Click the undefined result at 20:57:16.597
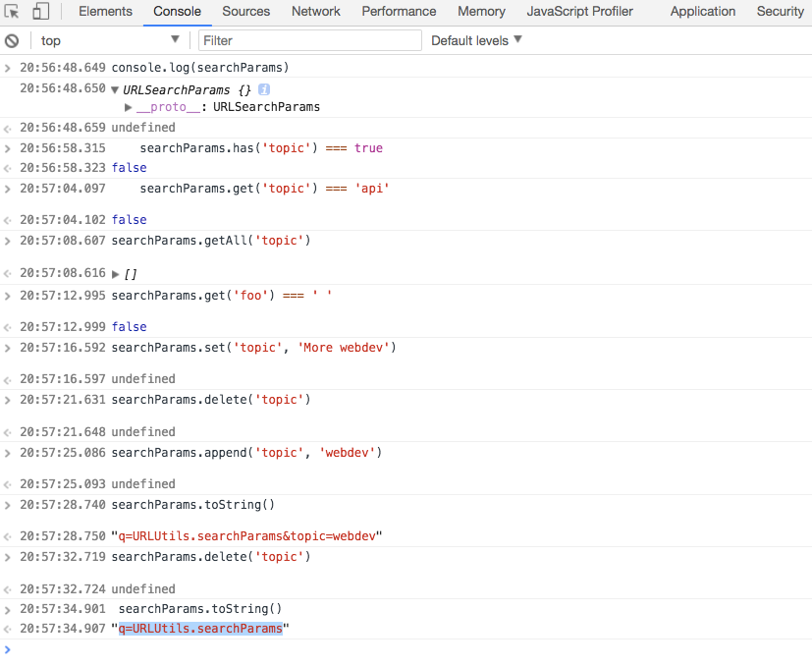 tap(143, 379)
